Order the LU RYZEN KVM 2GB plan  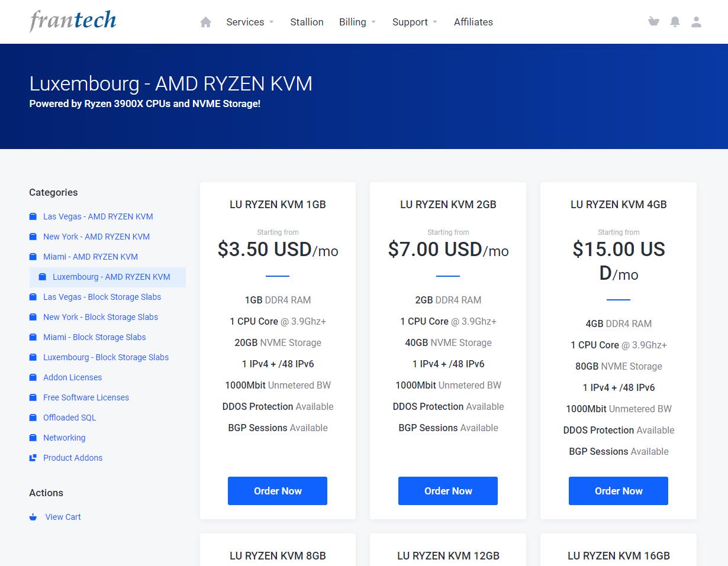(448, 491)
